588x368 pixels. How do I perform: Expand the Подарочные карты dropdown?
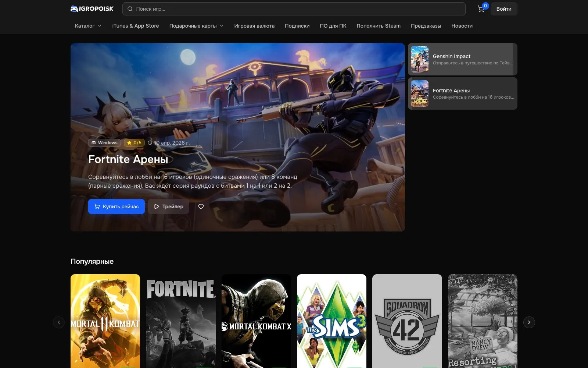196,26
